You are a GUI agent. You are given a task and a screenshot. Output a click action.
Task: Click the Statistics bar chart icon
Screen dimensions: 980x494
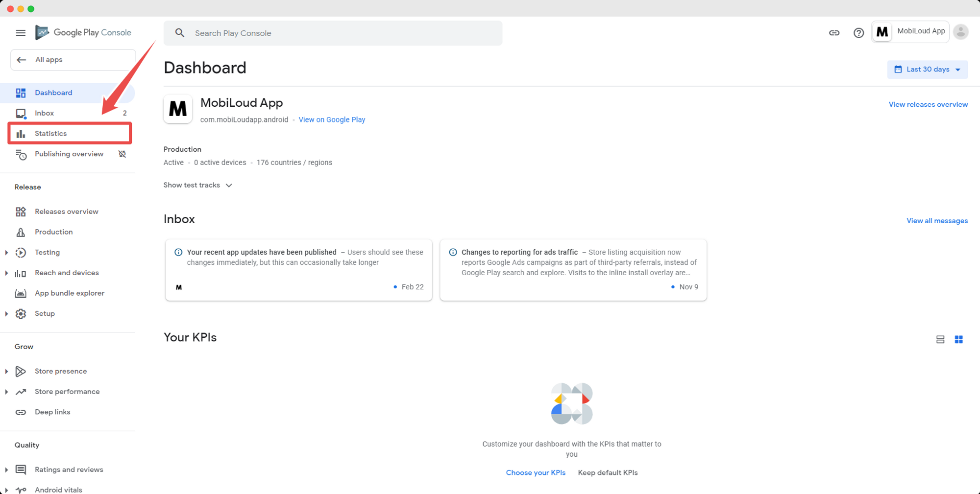pos(21,134)
